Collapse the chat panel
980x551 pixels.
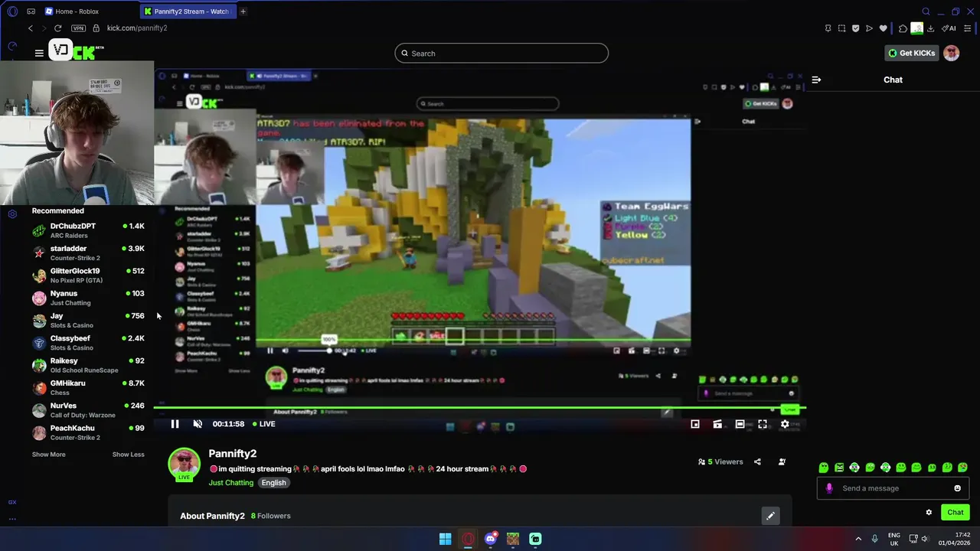tap(816, 80)
